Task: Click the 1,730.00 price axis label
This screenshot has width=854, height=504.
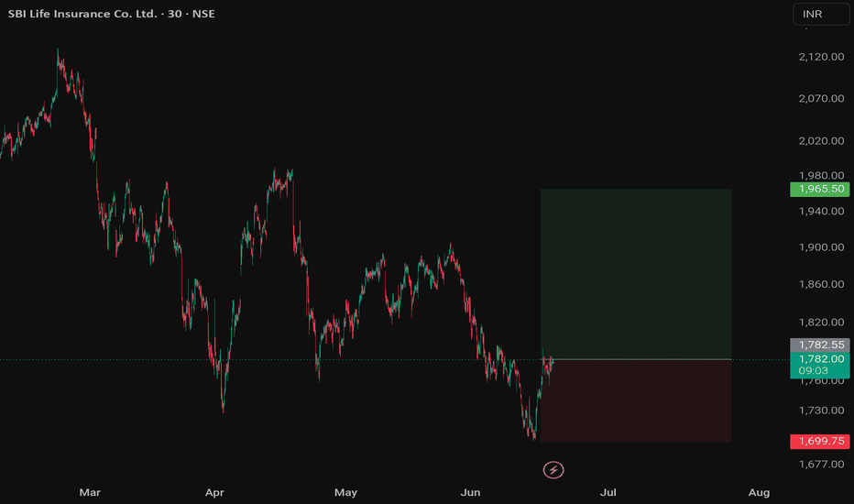Action: pyautogui.click(x=821, y=411)
